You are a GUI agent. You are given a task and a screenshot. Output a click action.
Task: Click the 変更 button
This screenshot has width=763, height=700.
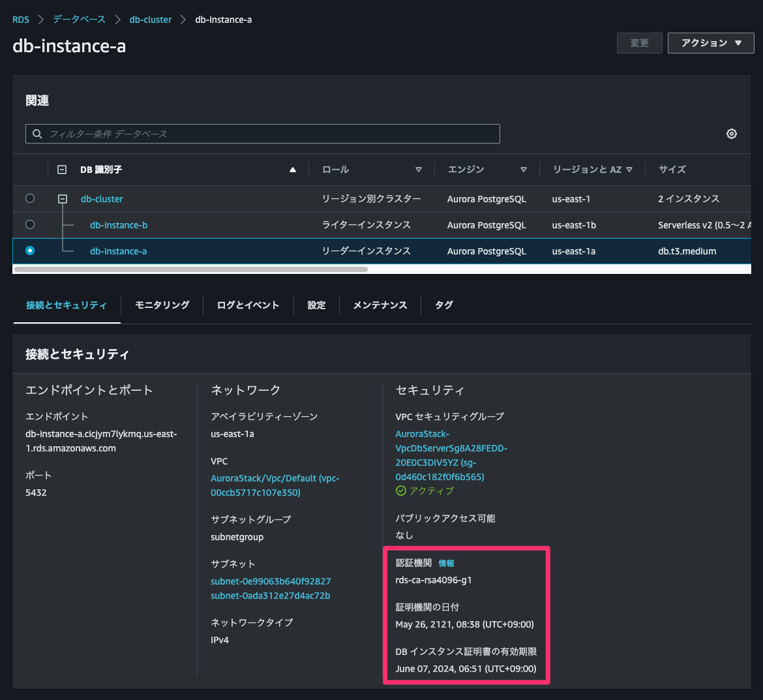639,42
